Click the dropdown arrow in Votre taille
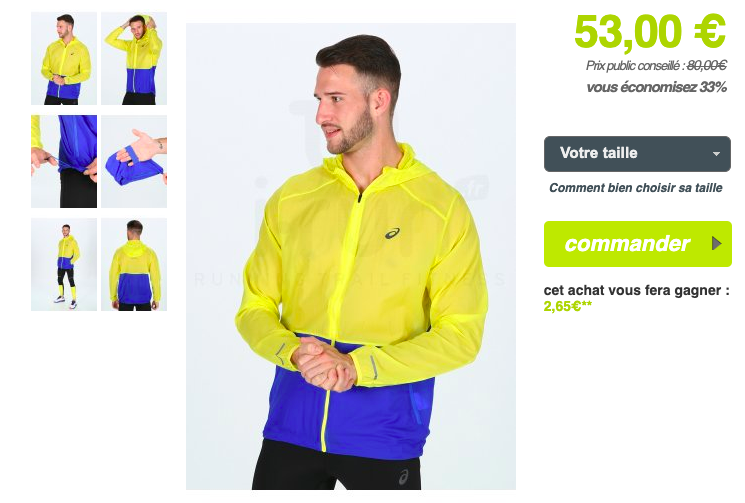The width and height of the screenshot is (745, 503). (716, 154)
